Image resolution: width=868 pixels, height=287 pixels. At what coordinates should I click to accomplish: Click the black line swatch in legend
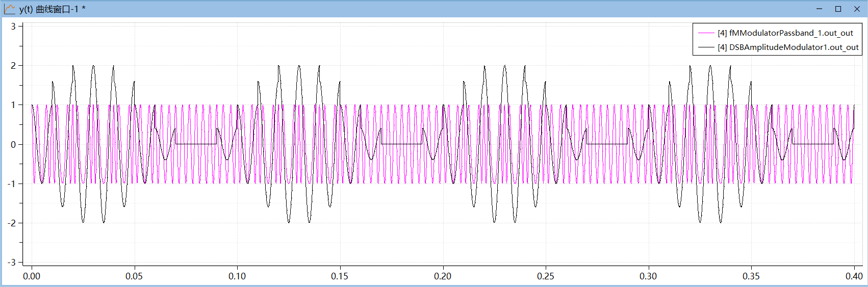706,47
